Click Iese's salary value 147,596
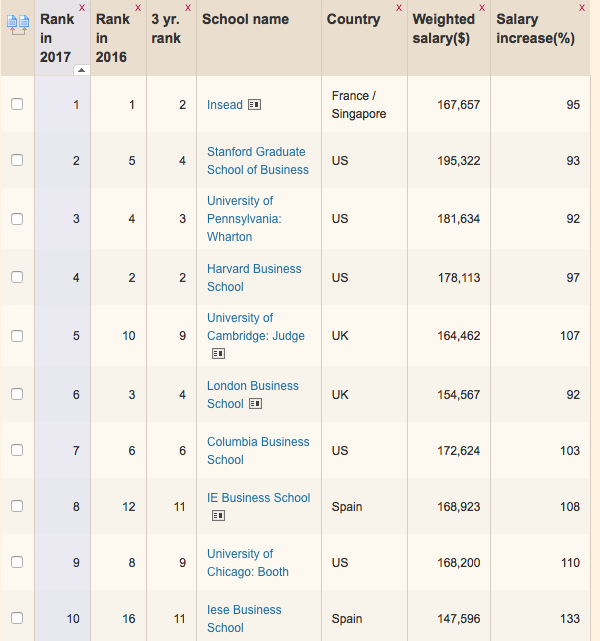Screen dimensions: 600x641 [459, 619]
